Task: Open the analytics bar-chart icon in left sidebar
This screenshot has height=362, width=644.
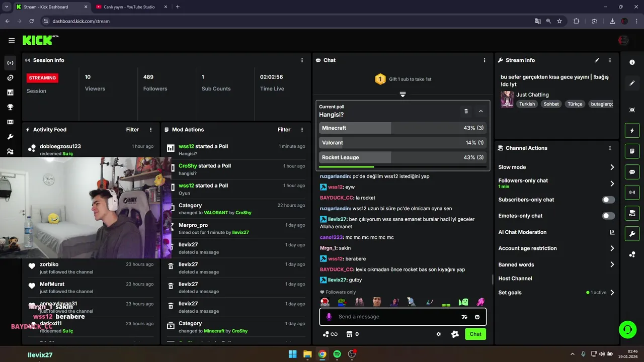Action: pyautogui.click(x=10, y=93)
